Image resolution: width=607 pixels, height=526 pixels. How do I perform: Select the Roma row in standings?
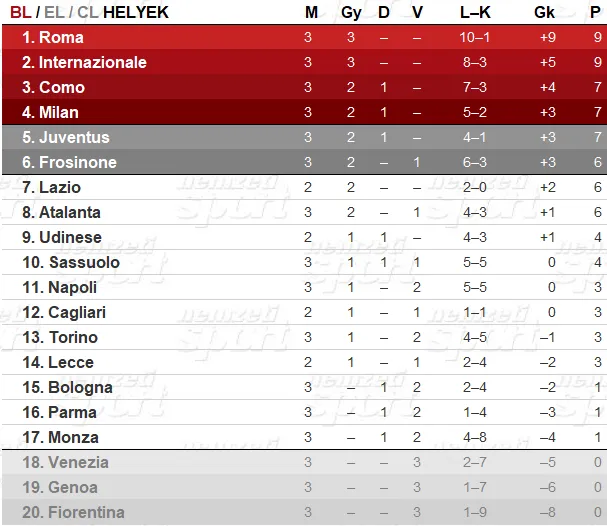point(304,37)
